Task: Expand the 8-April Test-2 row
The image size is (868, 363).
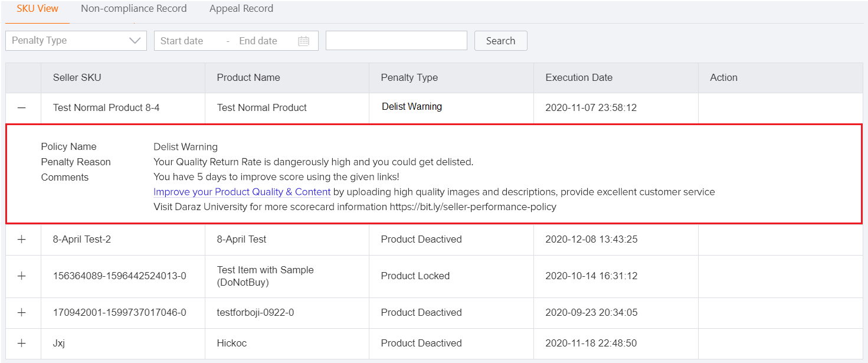Action: tap(22, 240)
